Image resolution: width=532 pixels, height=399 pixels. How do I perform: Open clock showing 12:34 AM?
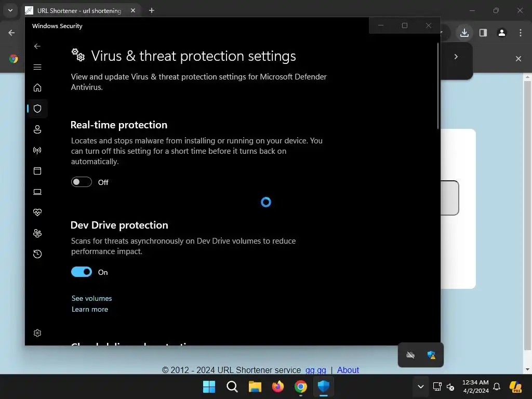[x=475, y=387]
